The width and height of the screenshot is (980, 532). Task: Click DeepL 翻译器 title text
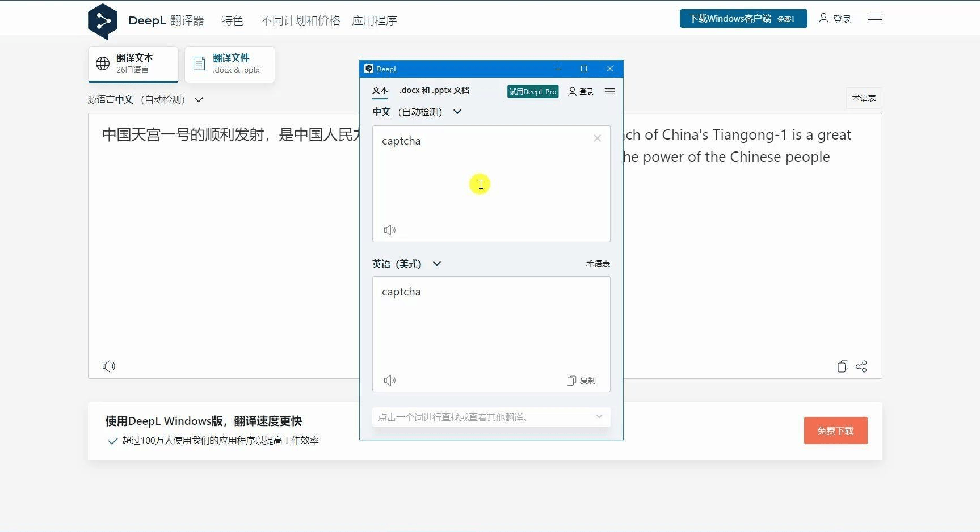(x=166, y=20)
